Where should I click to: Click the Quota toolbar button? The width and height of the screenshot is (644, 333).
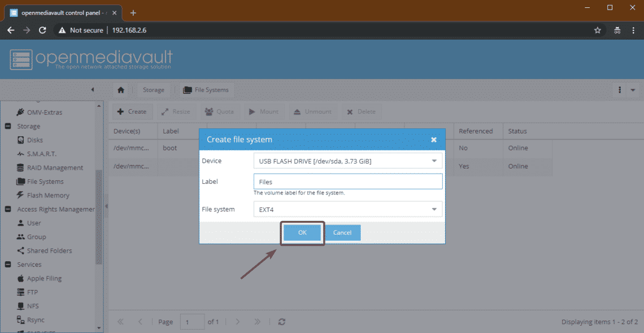[x=219, y=111]
